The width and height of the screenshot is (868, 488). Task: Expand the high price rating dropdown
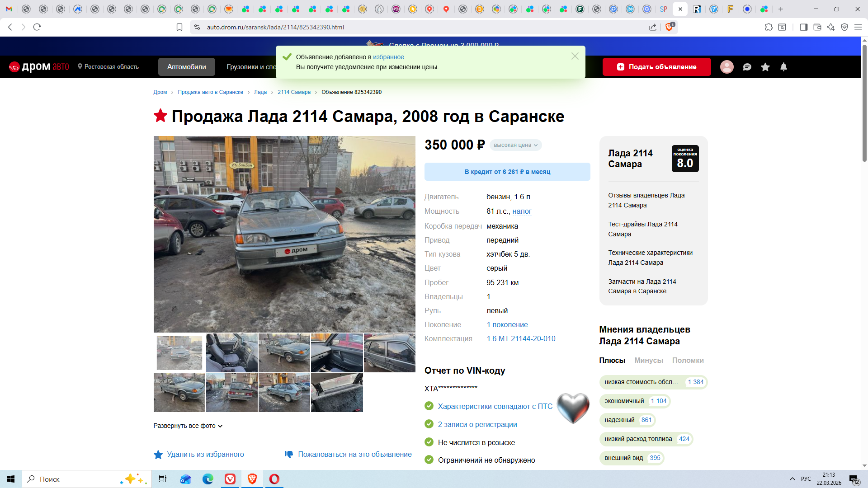click(x=515, y=145)
